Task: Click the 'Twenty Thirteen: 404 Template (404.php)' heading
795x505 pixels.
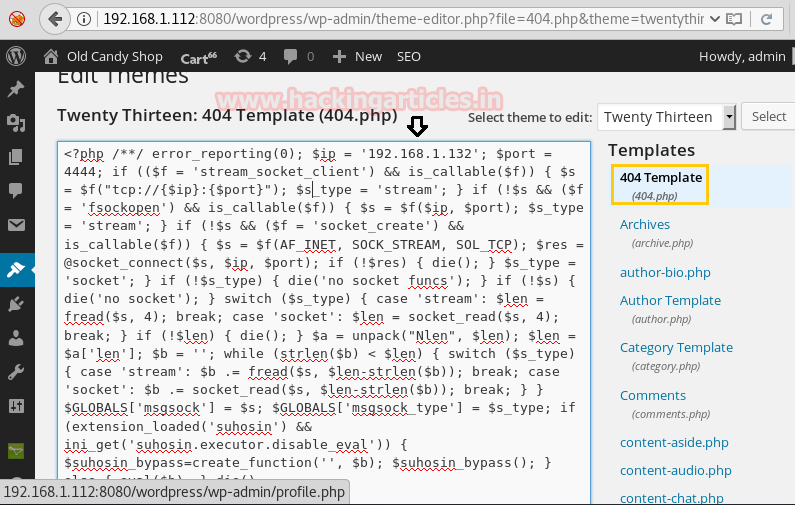Action: click(x=227, y=116)
